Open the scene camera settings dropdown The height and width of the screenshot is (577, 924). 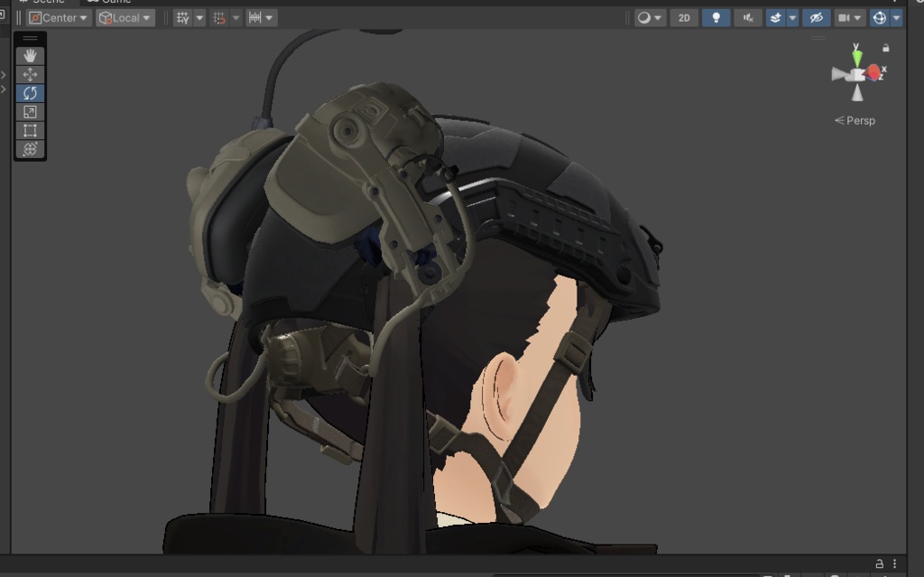849,18
